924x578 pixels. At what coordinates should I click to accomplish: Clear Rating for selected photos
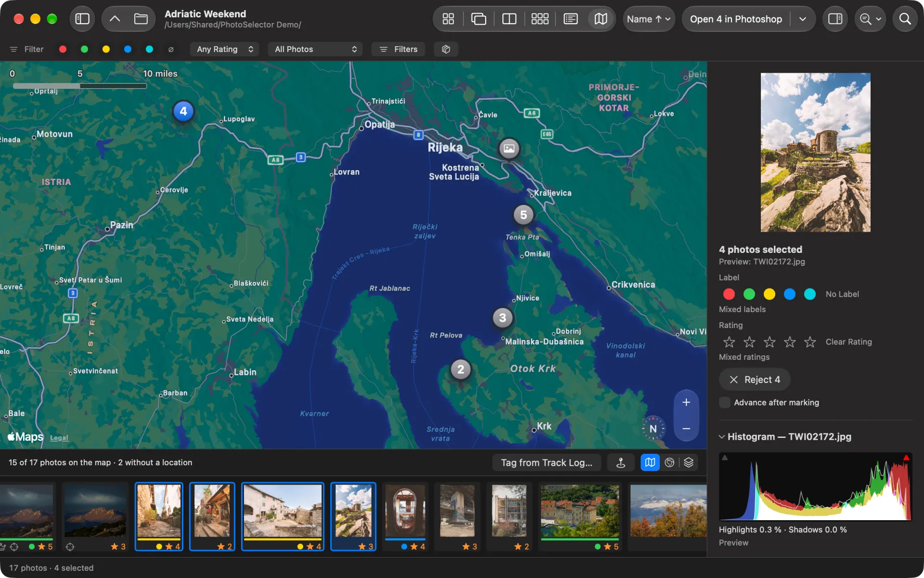tap(848, 342)
